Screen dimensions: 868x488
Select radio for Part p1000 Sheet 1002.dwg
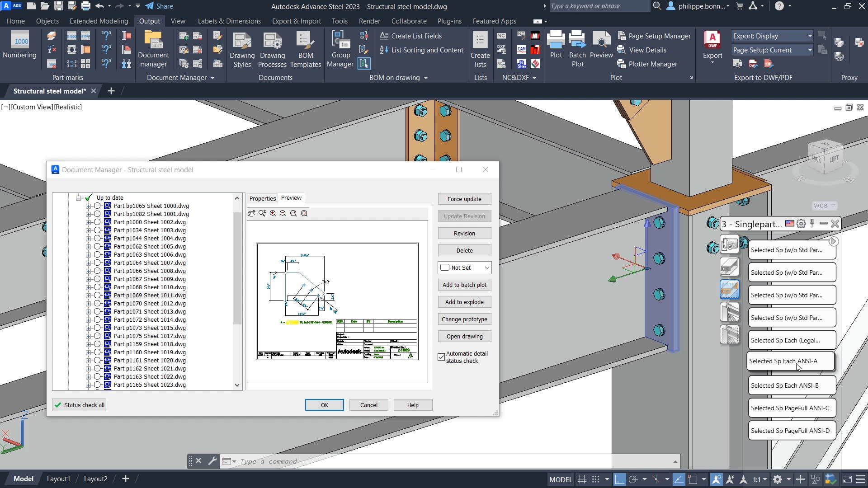point(97,222)
